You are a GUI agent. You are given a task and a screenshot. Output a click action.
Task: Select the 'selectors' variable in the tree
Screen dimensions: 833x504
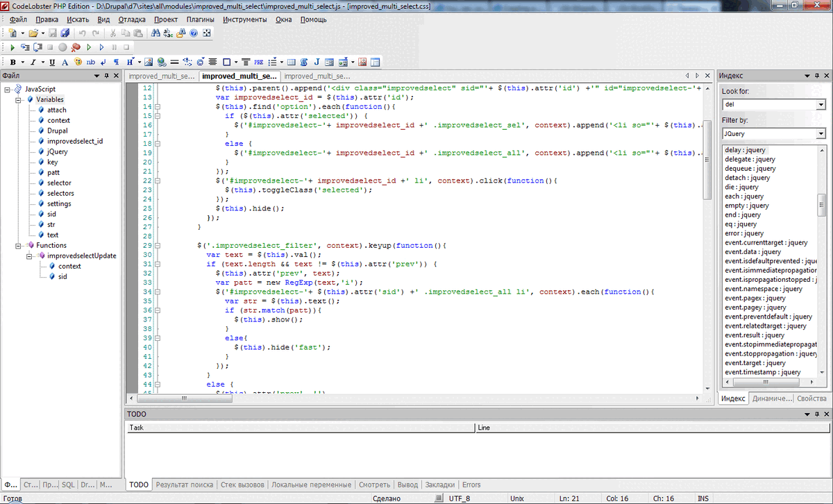click(60, 193)
